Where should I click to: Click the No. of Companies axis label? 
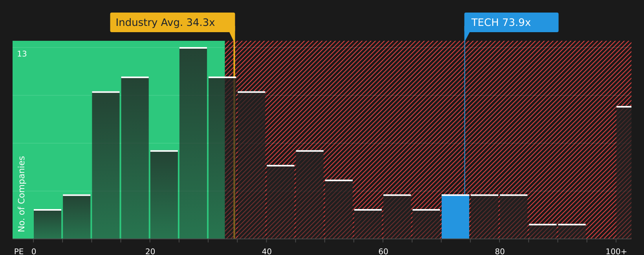coord(22,194)
